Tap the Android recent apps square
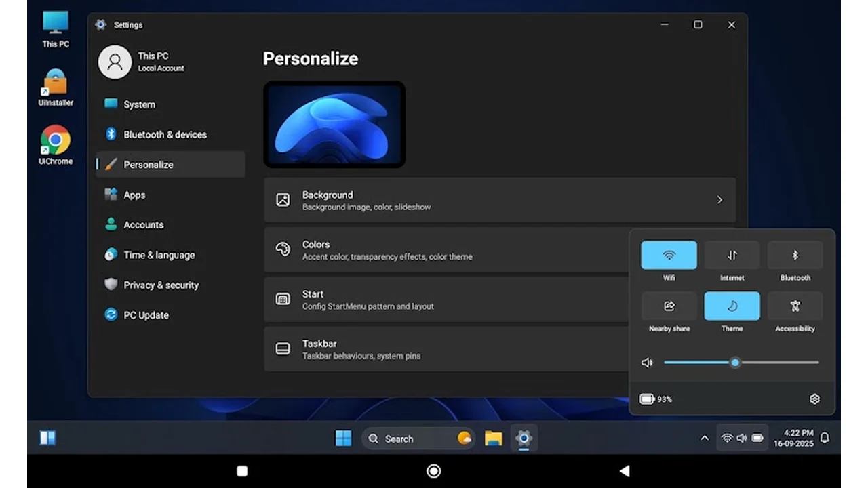 242,471
